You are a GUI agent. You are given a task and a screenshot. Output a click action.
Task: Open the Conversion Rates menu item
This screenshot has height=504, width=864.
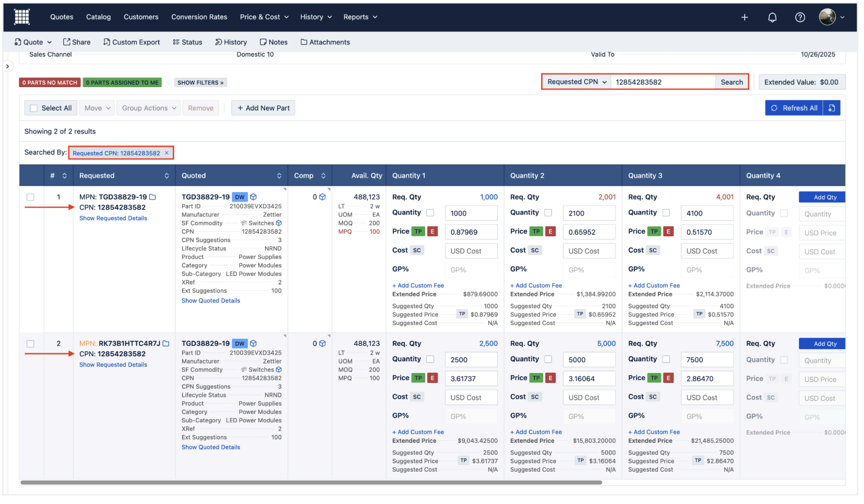click(199, 17)
